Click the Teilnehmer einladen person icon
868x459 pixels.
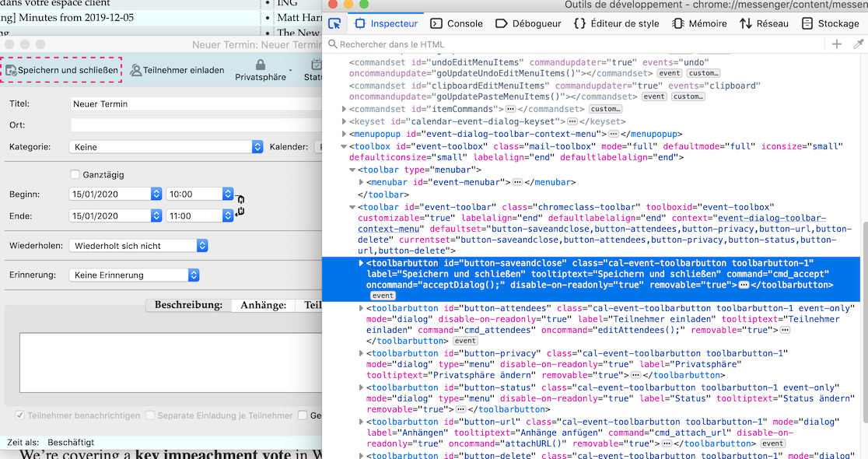point(136,70)
